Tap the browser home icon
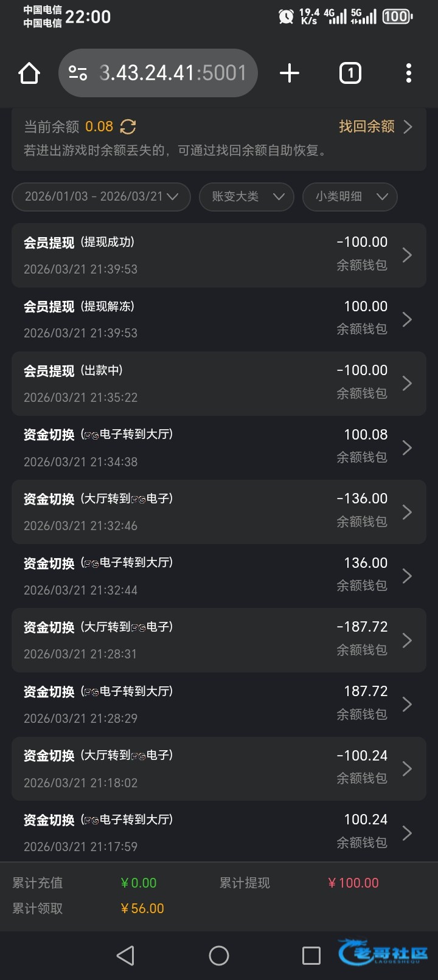The image size is (438, 980). pyautogui.click(x=29, y=74)
